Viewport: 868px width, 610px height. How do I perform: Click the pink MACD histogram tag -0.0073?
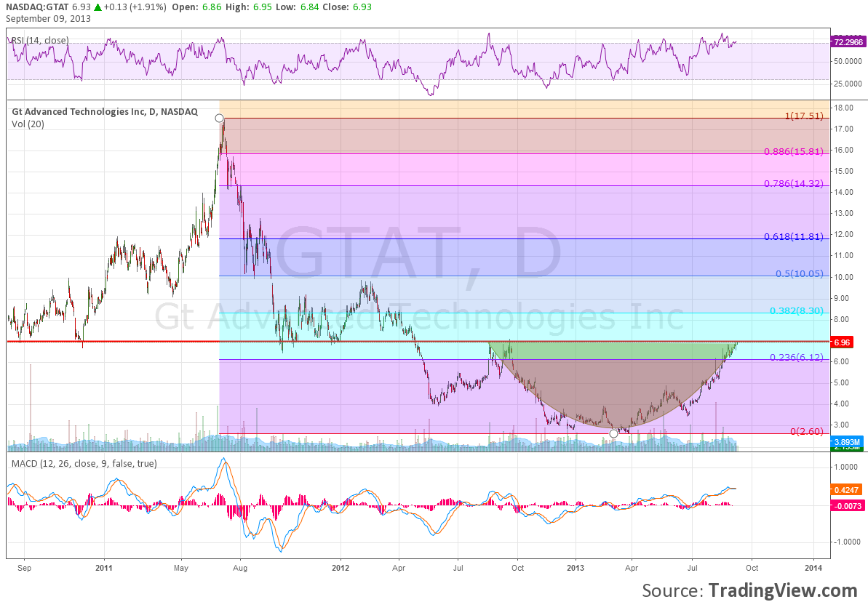pos(848,505)
